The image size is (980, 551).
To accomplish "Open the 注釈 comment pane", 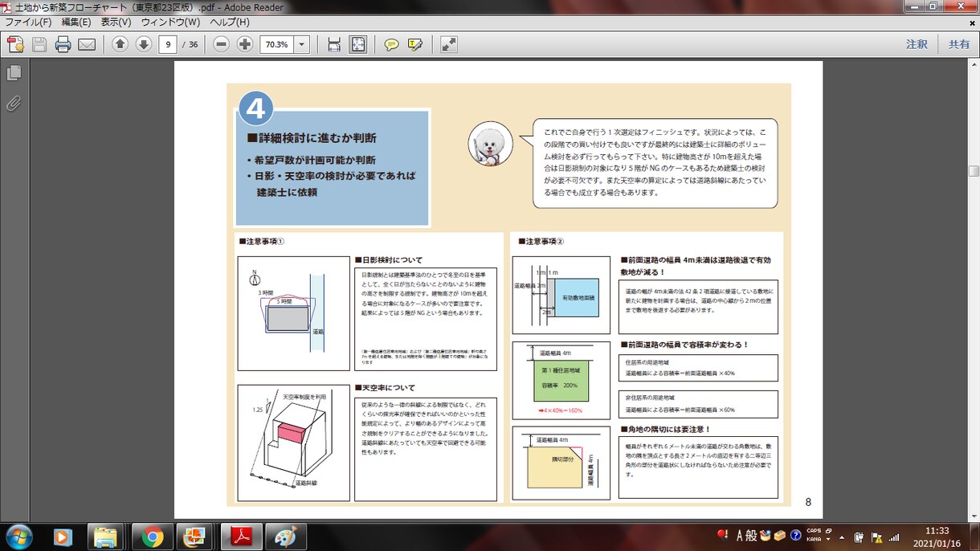I will [917, 44].
